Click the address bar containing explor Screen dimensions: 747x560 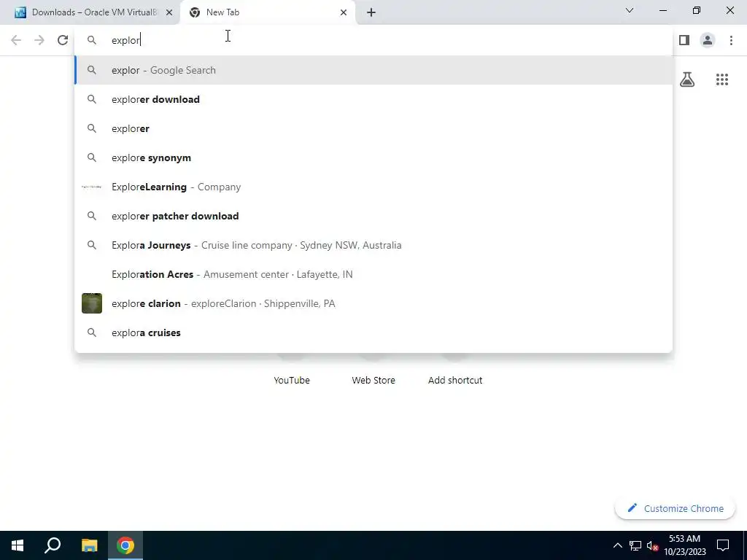pos(373,40)
